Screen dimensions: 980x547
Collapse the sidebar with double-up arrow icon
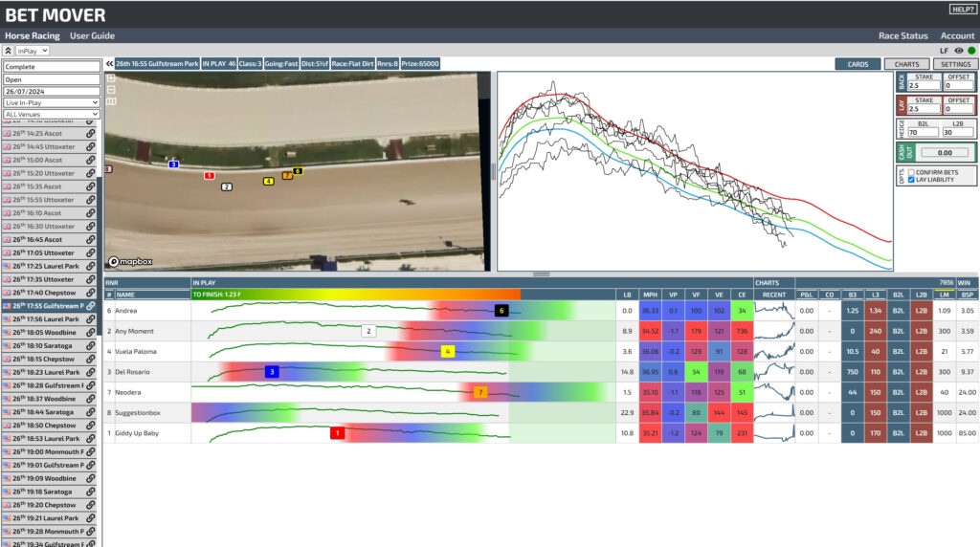click(8, 51)
